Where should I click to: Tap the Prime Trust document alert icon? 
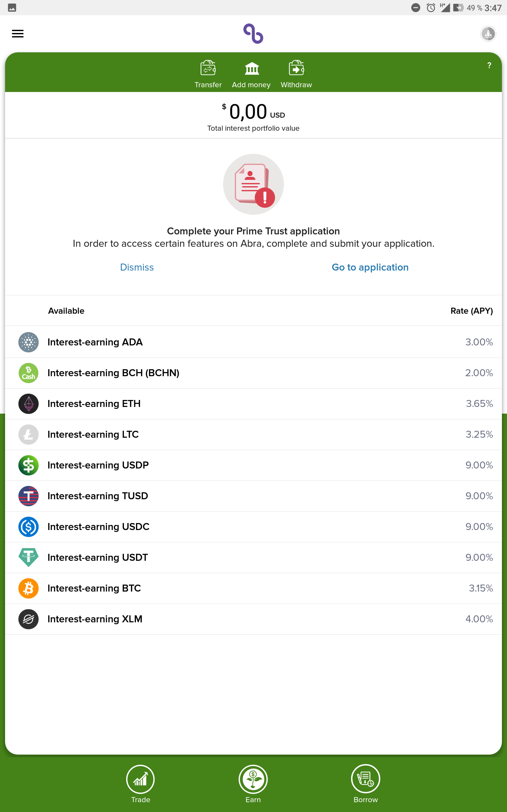pyautogui.click(x=253, y=184)
